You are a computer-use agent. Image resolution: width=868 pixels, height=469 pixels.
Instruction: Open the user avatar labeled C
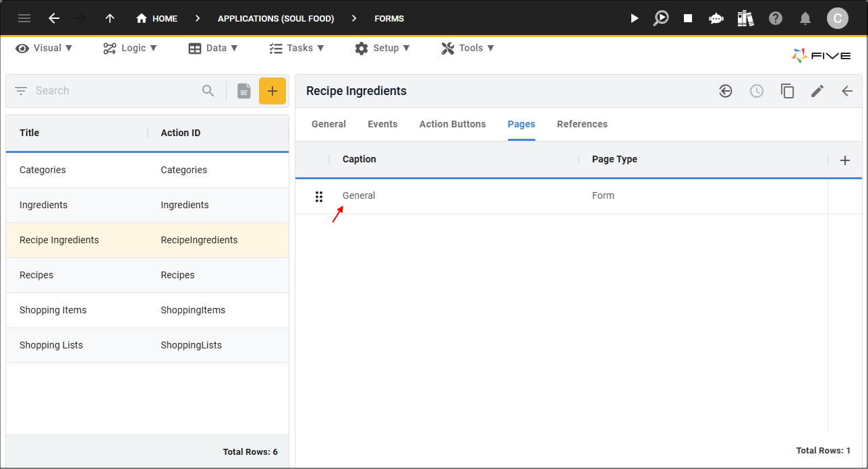tap(838, 18)
